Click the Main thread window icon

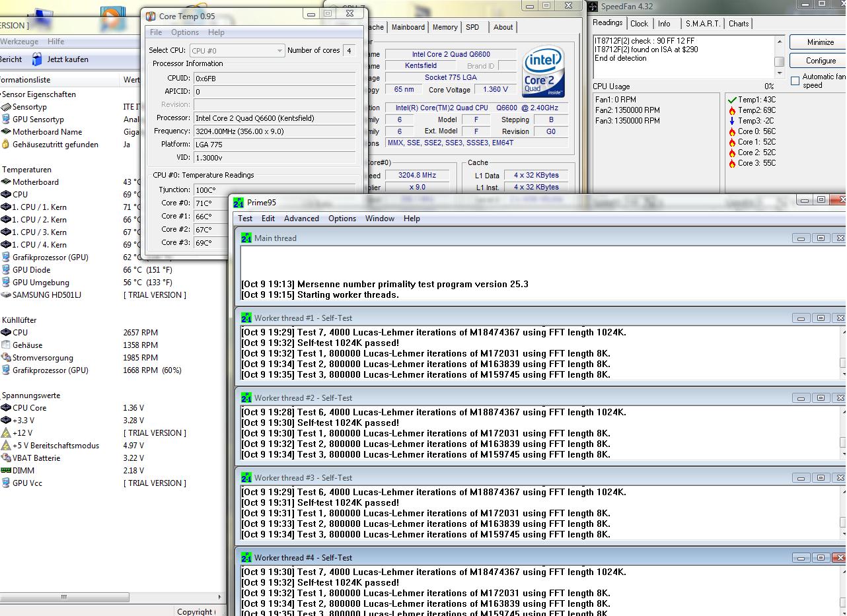pos(246,238)
